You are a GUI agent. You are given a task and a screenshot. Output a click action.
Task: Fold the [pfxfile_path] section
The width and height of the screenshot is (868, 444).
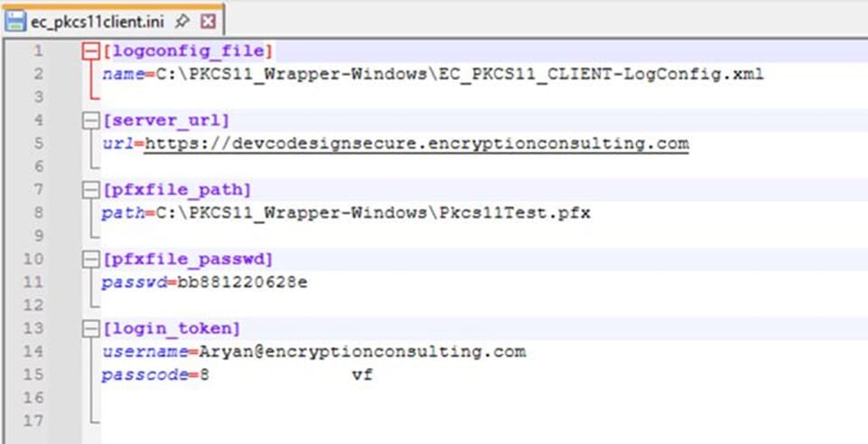[89, 190]
